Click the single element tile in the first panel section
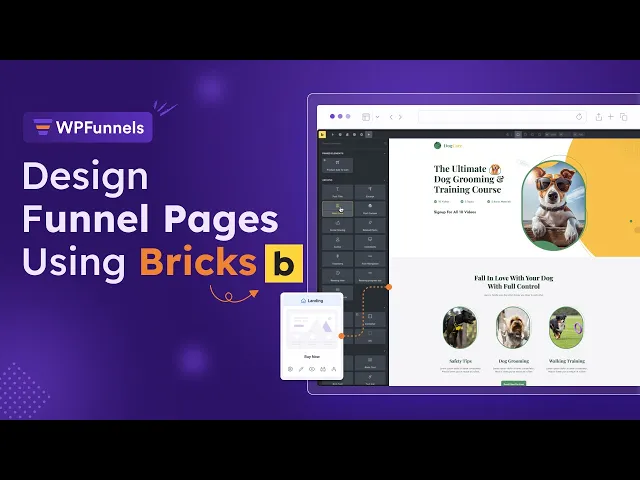Viewport: 640px width, 480px height. coord(338,165)
